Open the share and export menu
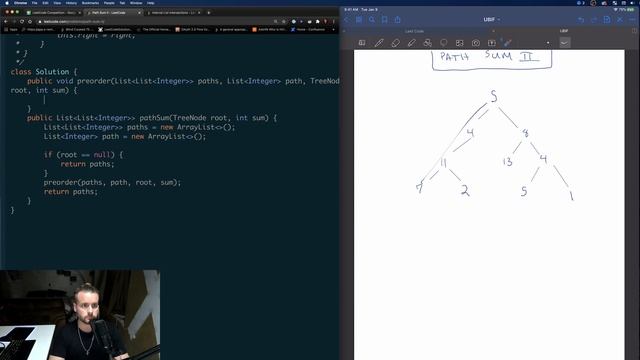Image resolution: width=640 pixels, height=360 pixels. [x=398, y=20]
